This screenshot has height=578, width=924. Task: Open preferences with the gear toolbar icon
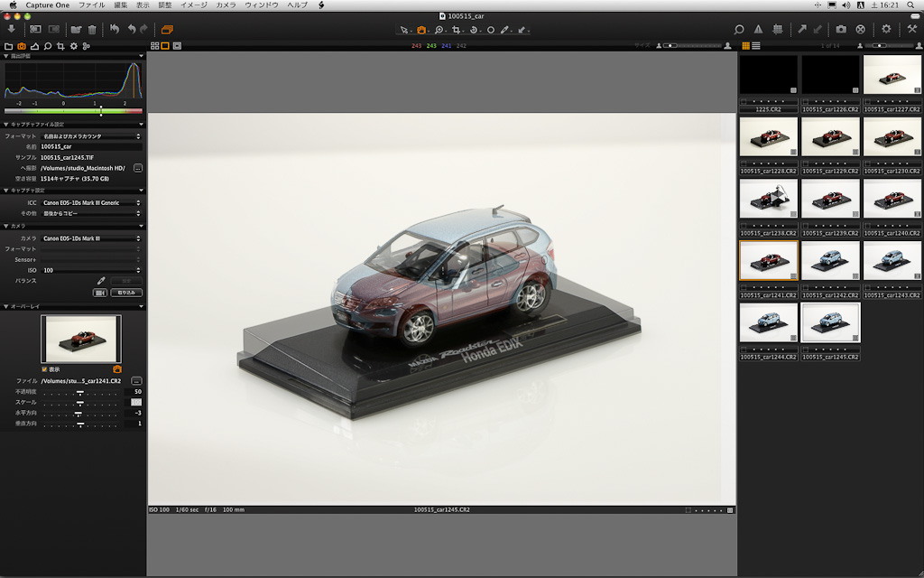point(886,29)
